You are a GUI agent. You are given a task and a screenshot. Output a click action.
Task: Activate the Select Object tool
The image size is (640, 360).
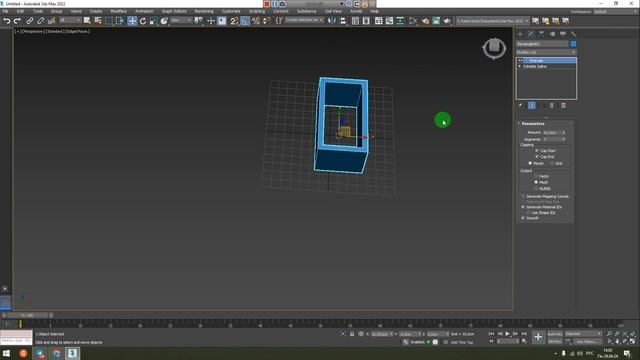pyautogui.click(x=87, y=20)
